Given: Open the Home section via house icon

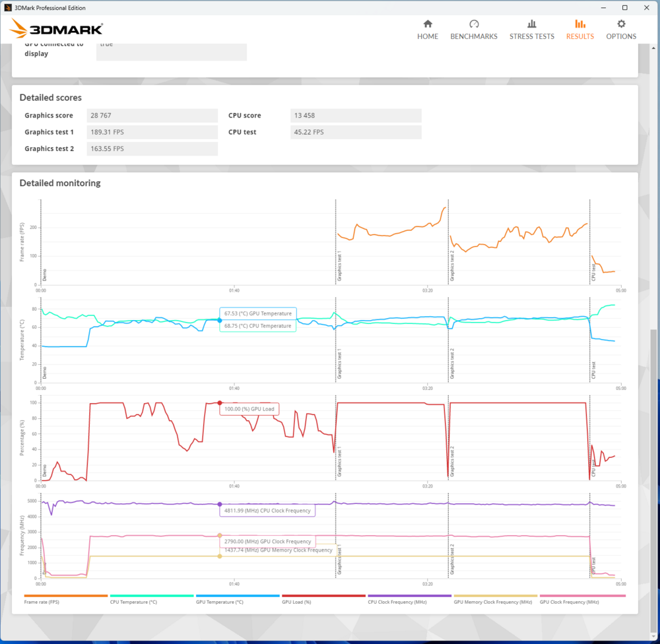Looking at the screenshot, I should click(x=427, y=24).
